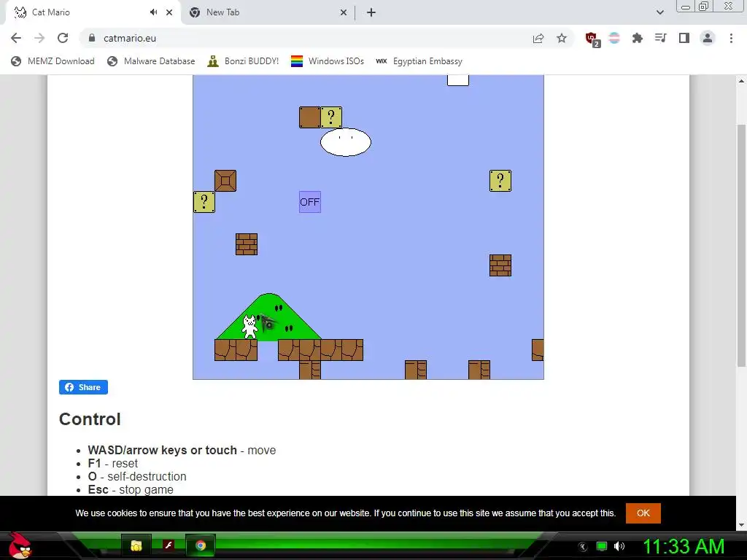
Task: Click the share-this-page icon in the address bar
Action: [538, 38]
